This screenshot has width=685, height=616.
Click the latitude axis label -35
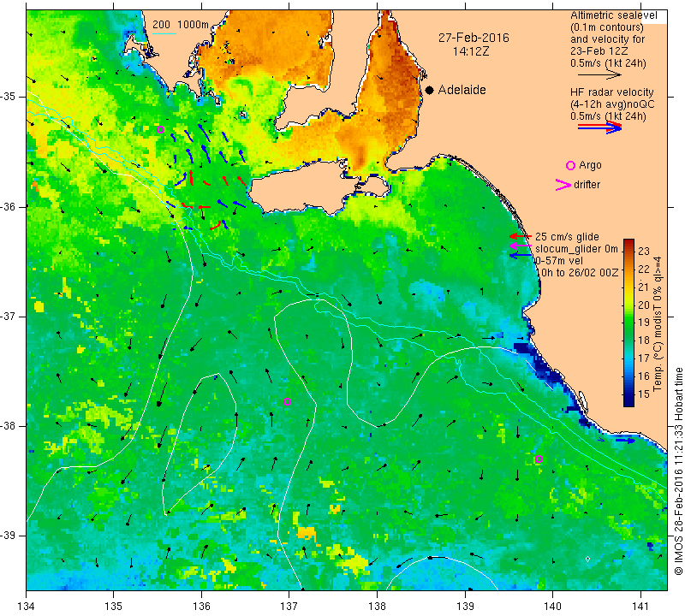coord(9,97)
